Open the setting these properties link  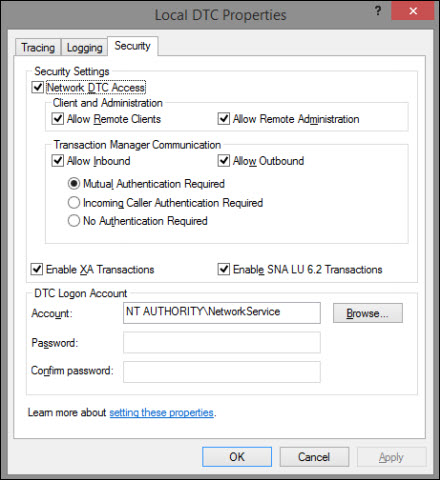tap(161, 413)
